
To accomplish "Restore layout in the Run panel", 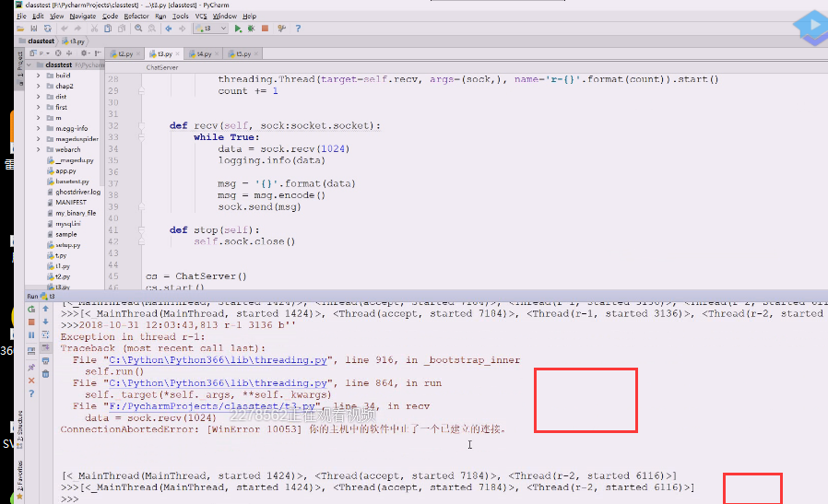I will pos(31,351).
